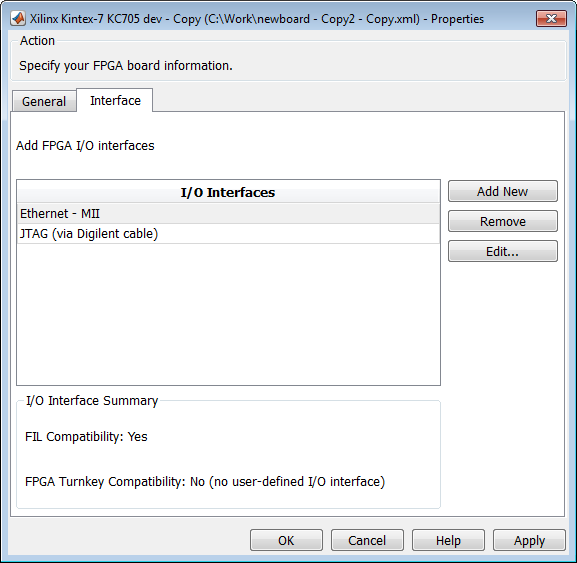Switch to the General tab

click(x=44, y=101)
